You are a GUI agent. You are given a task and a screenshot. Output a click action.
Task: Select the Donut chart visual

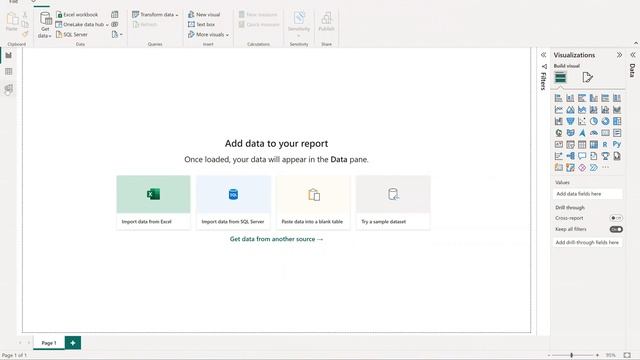tap(605, 121)
